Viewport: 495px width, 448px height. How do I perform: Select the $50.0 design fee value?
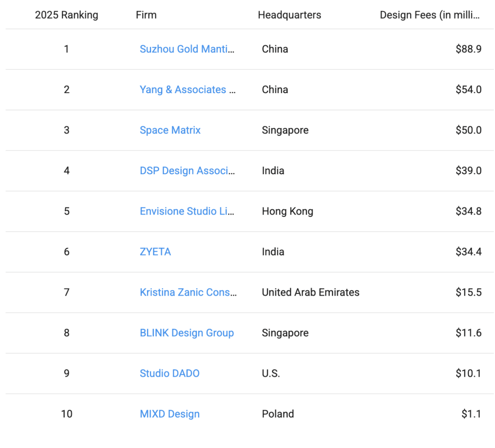coord(469,130)
